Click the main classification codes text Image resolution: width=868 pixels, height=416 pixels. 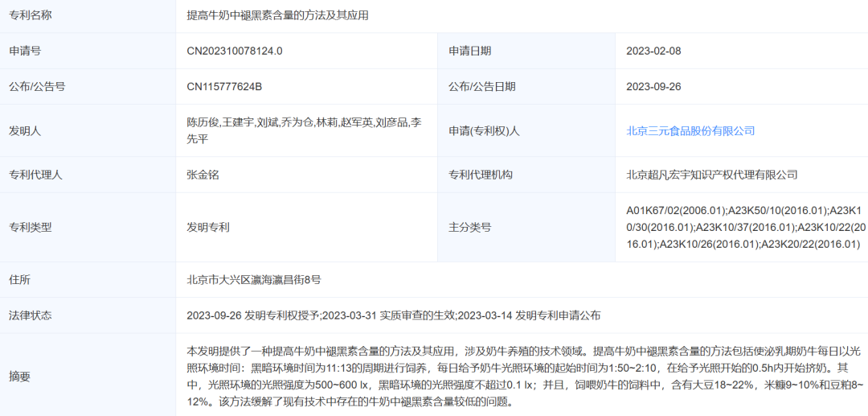[x=745, y=227]
